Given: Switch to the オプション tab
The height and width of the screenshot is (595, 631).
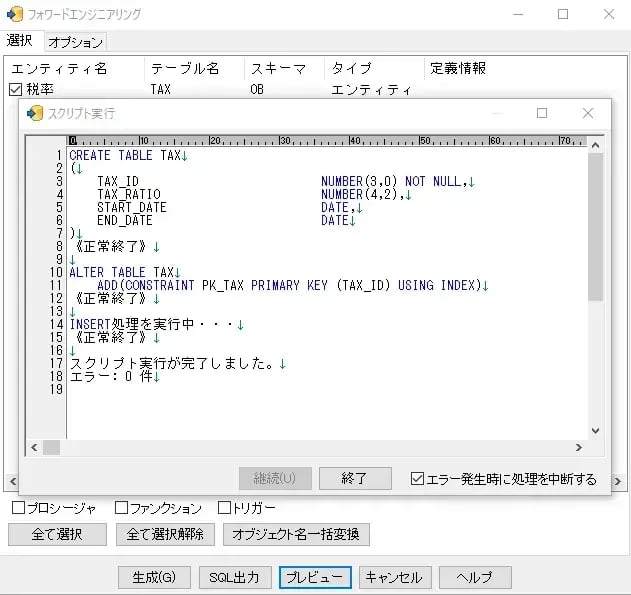Looking at the screenshot, I should (75, 42).
